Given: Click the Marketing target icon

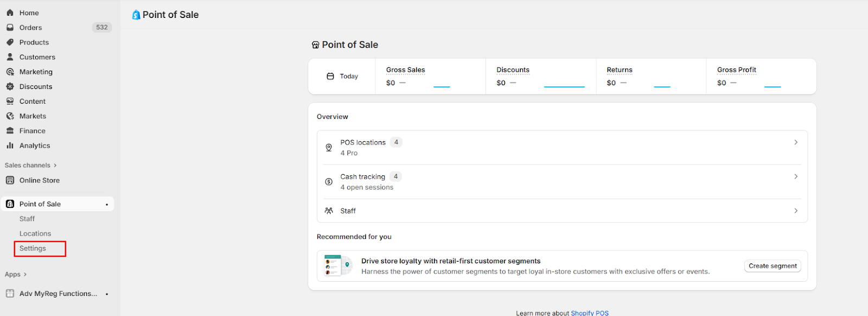Looking at the screenshot, I should [10, 72].
